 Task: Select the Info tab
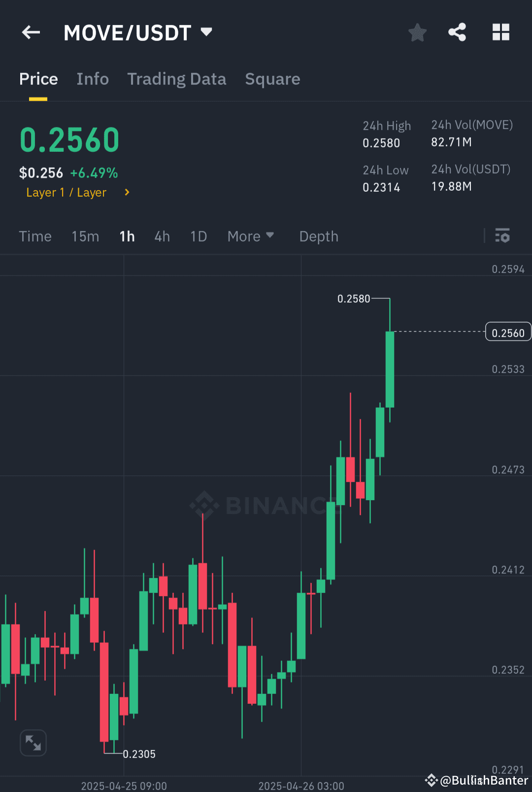pyautogui.click(x=92, y=79)
